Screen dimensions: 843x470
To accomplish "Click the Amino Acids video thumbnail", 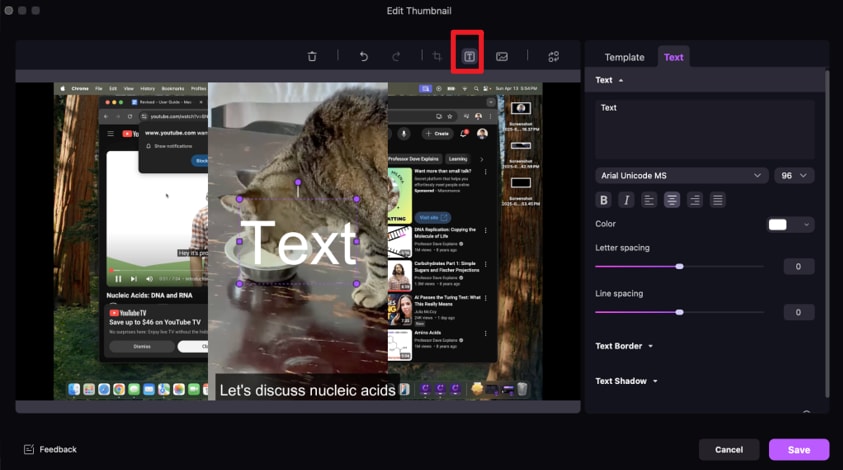I will coord(399,345).
